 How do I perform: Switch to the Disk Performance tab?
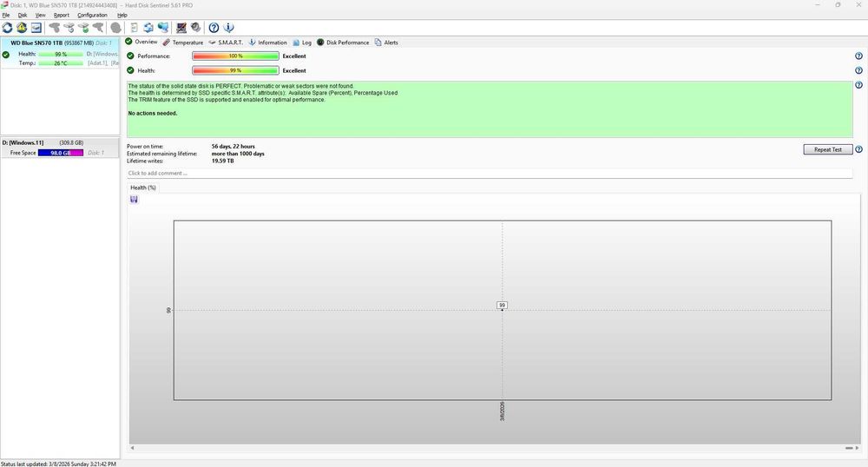click(343, 43)
